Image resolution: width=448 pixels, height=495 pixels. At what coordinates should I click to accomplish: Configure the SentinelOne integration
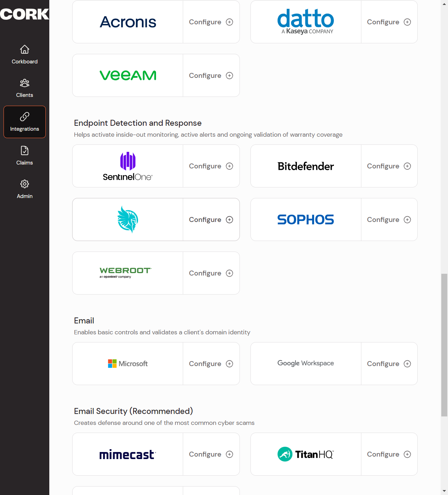pos(211,166)
